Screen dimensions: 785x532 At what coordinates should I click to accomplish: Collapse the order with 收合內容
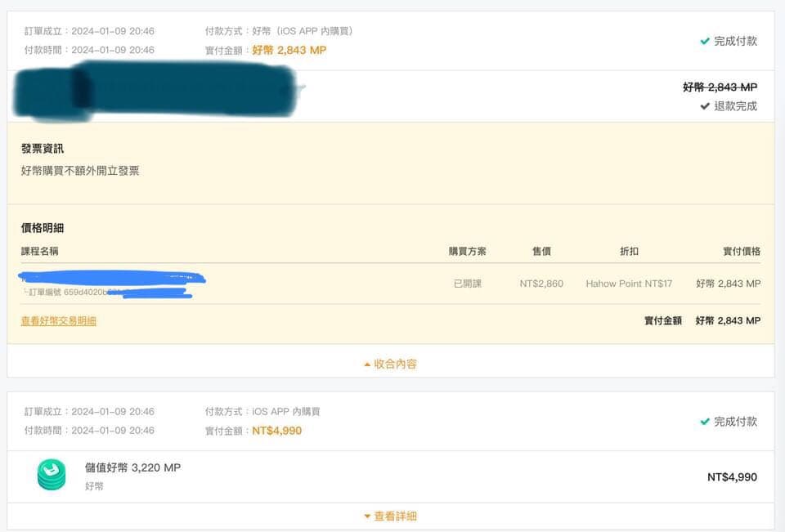[391, 364]
